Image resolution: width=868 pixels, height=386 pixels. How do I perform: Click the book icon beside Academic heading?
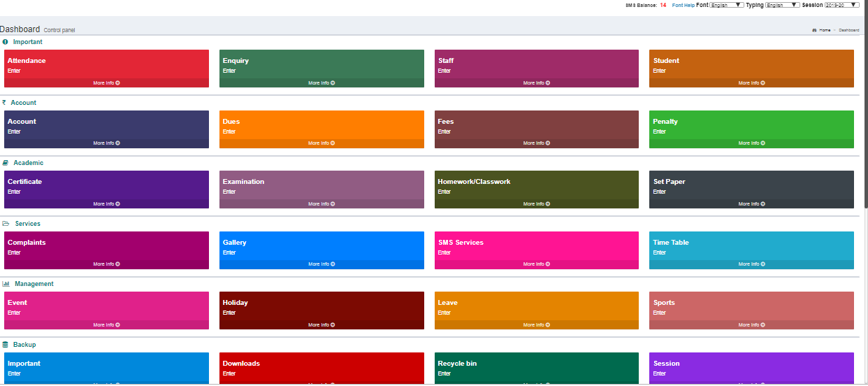(x=6, y=163)
